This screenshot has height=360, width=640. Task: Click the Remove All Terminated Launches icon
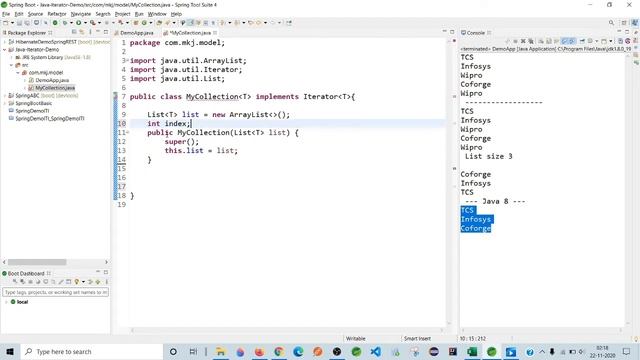pyautogui.click(x=531, y=41)
